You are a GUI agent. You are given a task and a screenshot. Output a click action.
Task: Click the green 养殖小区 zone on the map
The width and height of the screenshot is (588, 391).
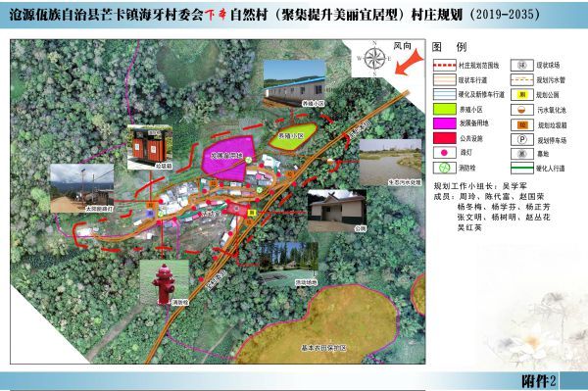point(292,136)
